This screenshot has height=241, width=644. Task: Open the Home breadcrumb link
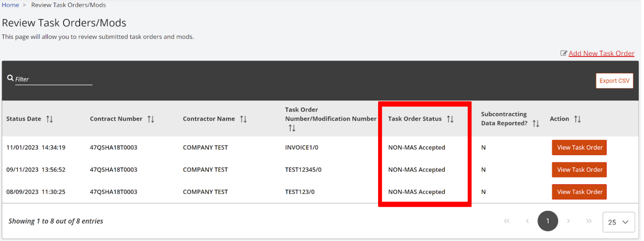coord(9,5)
